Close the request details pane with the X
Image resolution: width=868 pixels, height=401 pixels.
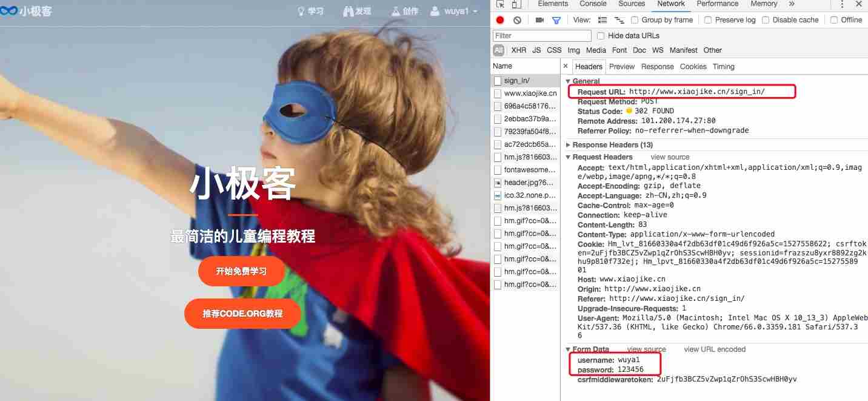coord(566,66)
